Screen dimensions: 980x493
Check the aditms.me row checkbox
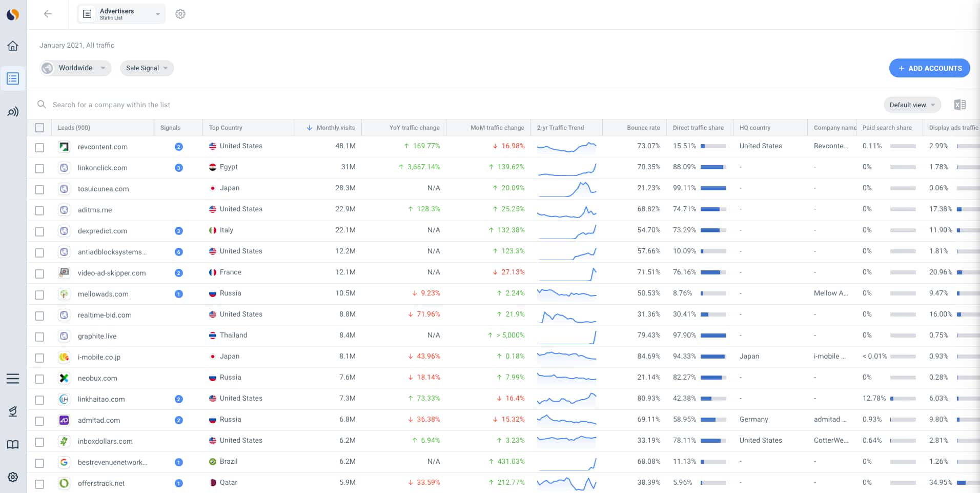click(39, 210)
